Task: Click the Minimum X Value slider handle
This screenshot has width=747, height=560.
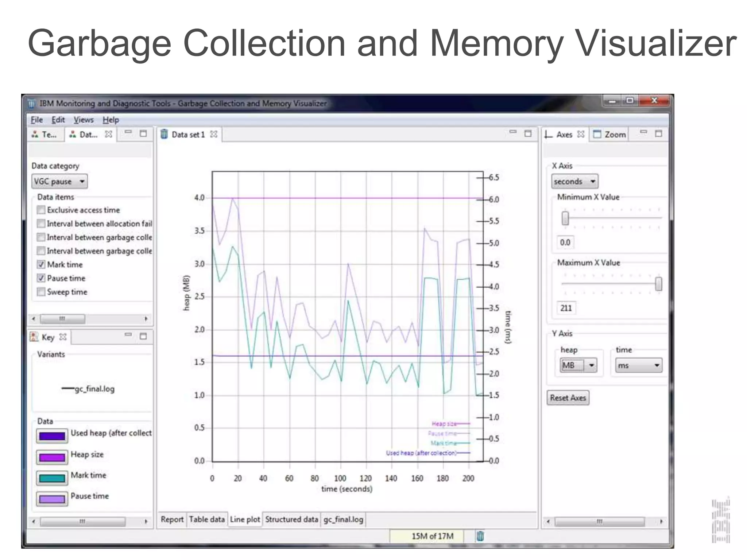Action: pos(565,218)
